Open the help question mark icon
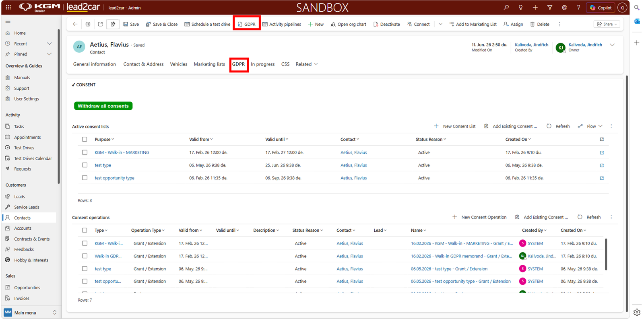Viewport: 644px width, 319px height. click(x=578, y=7)
